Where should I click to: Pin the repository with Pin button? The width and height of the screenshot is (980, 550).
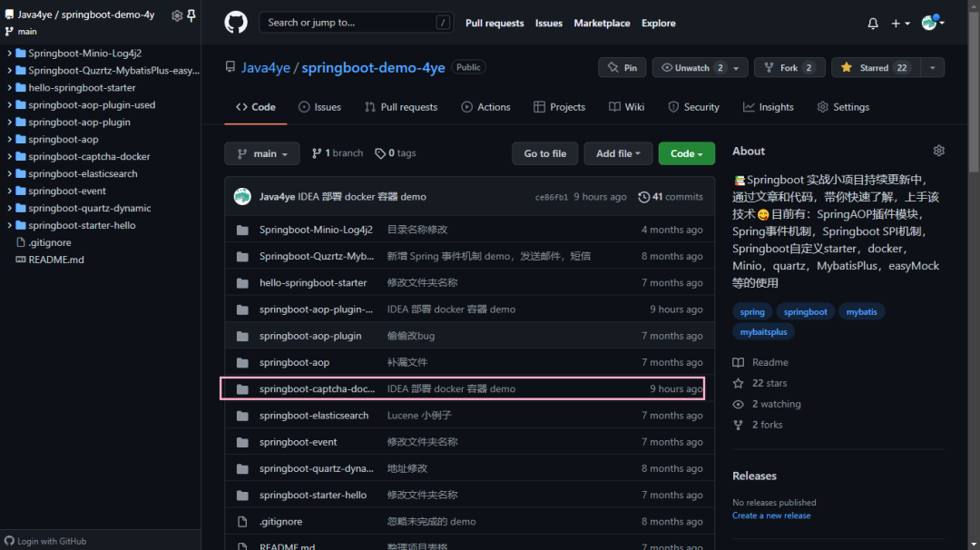pos(622,67)
